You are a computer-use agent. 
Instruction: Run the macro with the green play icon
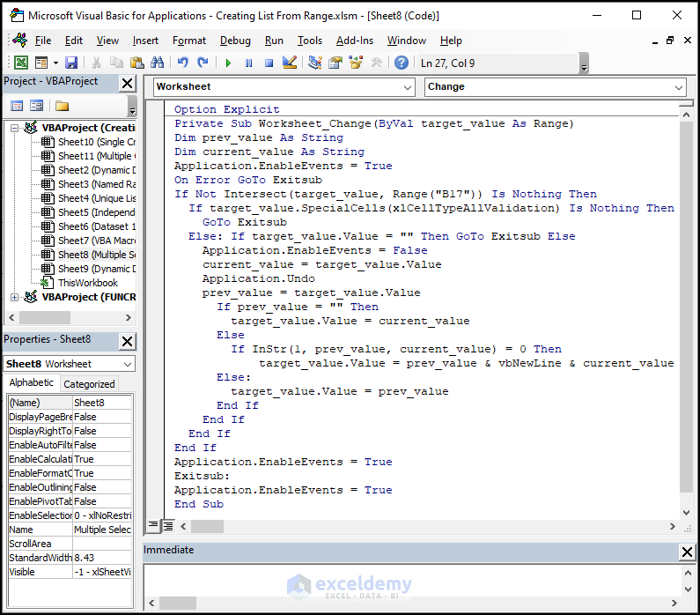(228, 63)
